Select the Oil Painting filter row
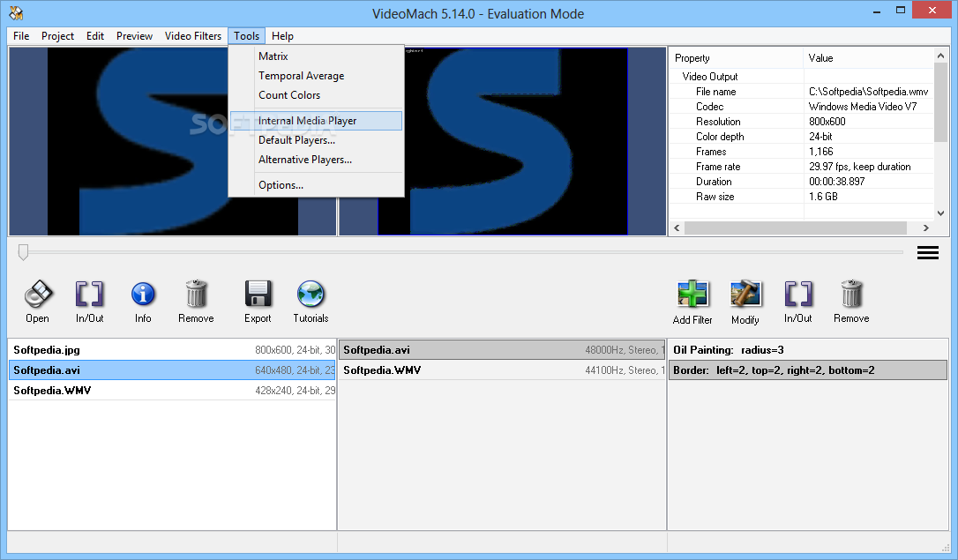 pyautogui.click(x=808, y=350)
